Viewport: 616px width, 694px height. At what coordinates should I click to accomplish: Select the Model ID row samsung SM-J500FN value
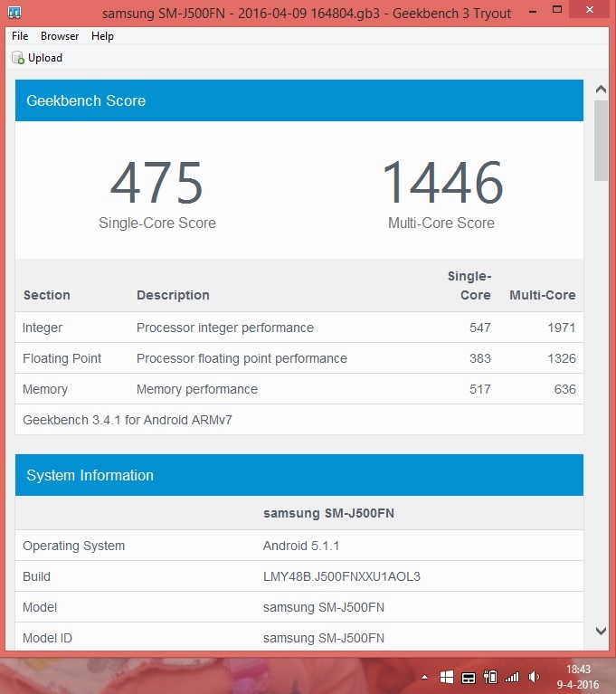click(324, 638)
